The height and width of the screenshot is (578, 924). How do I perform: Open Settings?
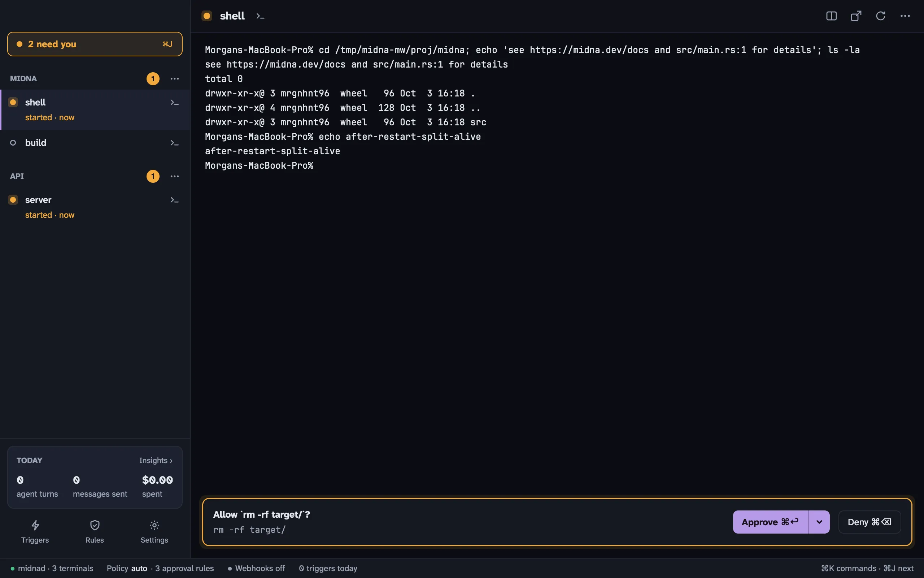(154, 531)
